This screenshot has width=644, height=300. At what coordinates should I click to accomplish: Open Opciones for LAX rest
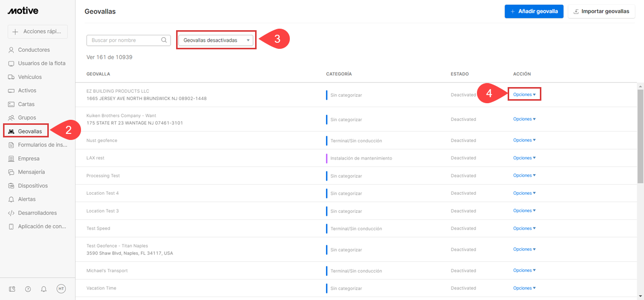(524, 158)
